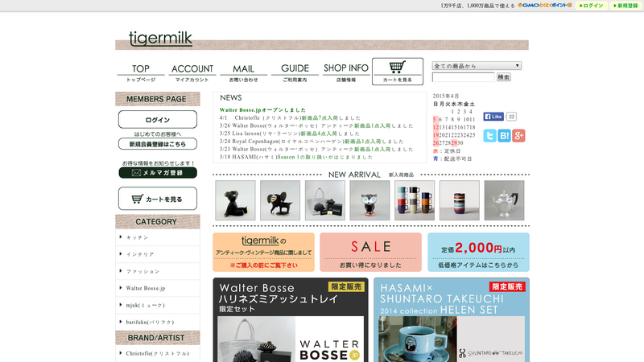
Task: Open the mjuk(ミューク) category
Action: tap(146, 306)
